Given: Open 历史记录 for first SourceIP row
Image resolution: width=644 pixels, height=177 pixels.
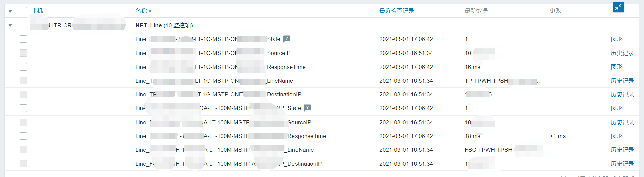Looking at the screenshot, I should tap(622, 53).
